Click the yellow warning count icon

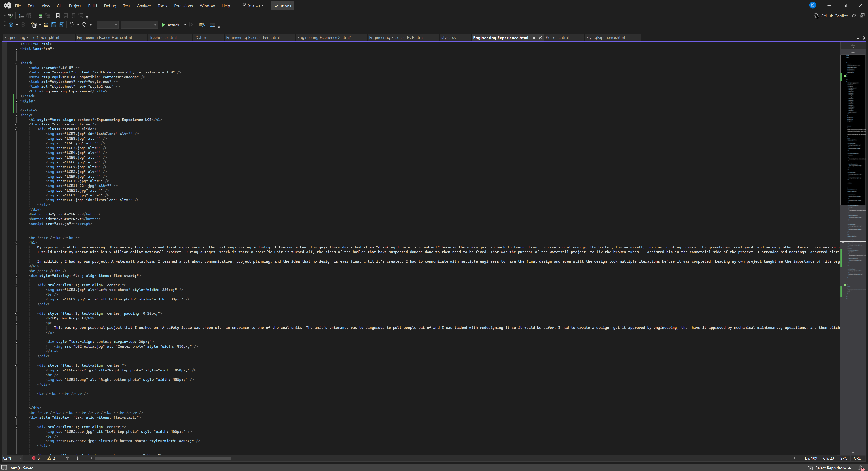(x=49, y=458)
